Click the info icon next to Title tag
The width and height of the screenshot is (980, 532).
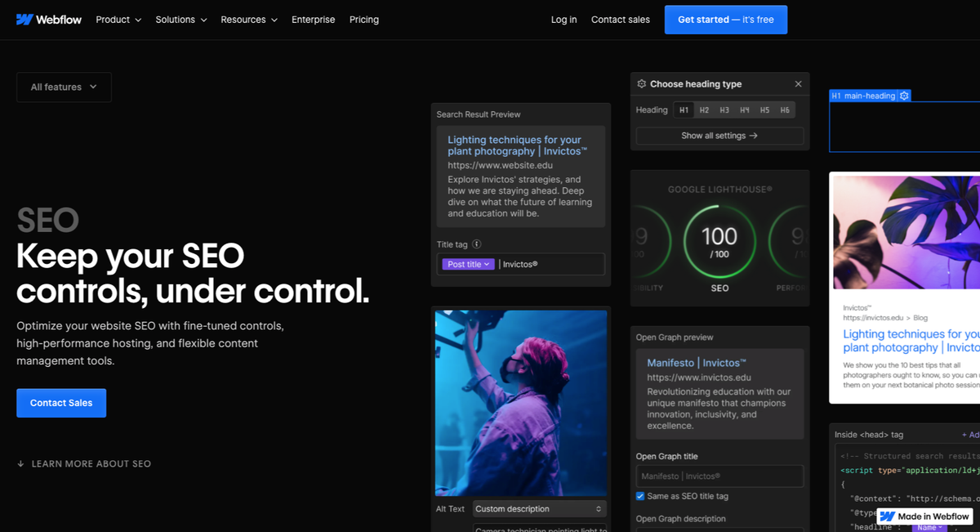point(477,244)
